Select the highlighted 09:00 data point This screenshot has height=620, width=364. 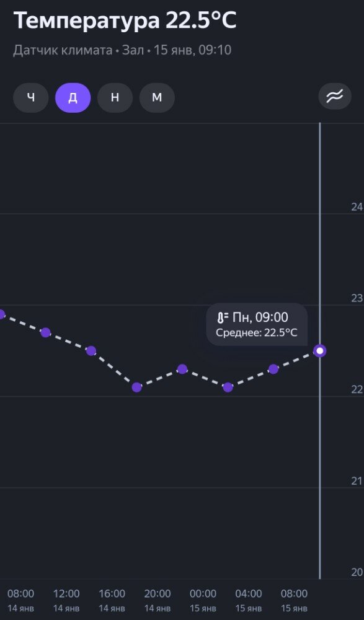320,351
